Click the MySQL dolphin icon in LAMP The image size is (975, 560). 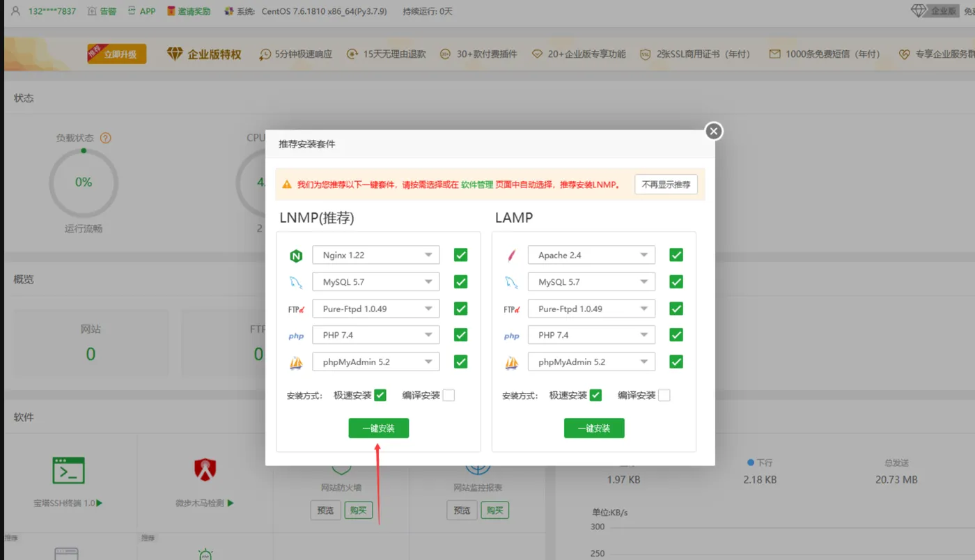pyautogui.click(x=511, y=282)
